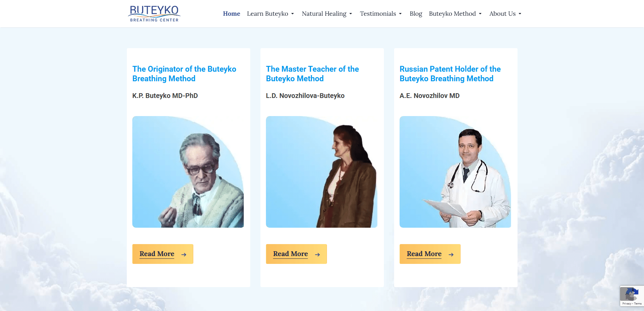Viewport: 644px width, 311px height.
Task: Click the arrow icon on L.D. Novozhilova-Buteyko's Read More
Action: 317,254
